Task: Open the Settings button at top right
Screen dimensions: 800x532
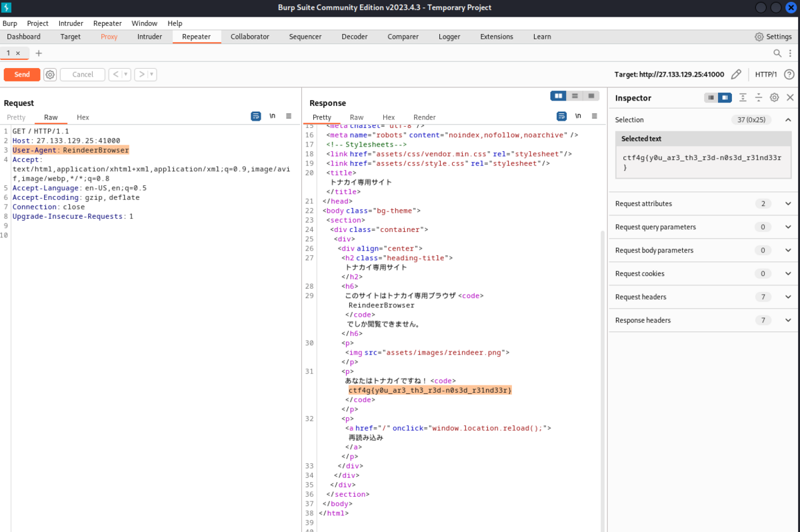Action: coord(773,37)
